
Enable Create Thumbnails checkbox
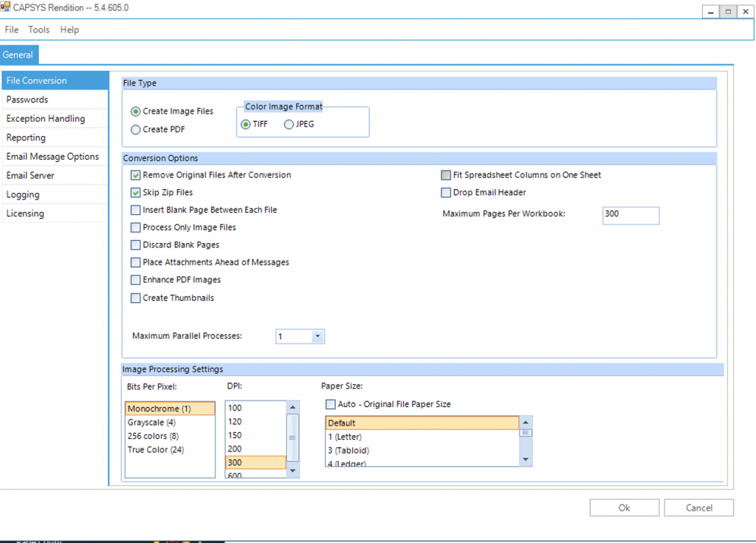click(136, 298)
